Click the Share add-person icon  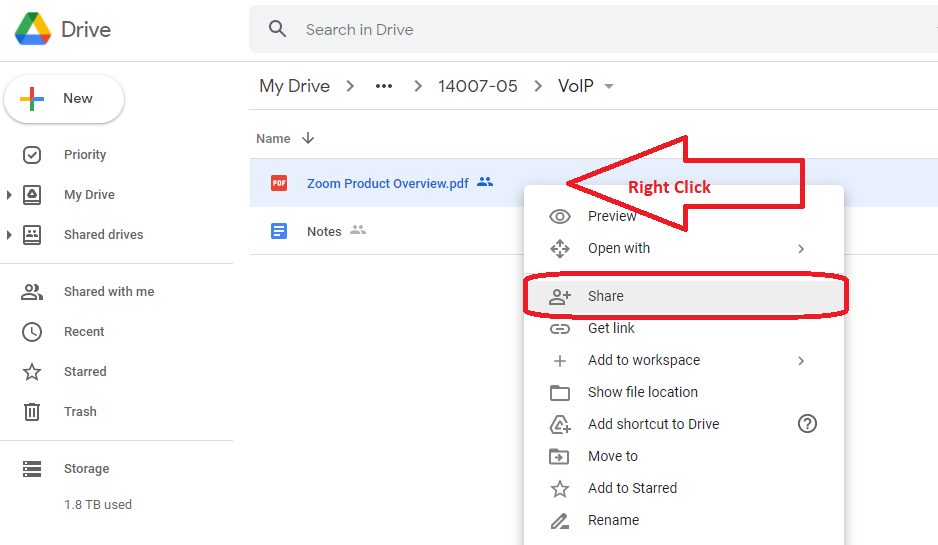[x=560, y=296]
